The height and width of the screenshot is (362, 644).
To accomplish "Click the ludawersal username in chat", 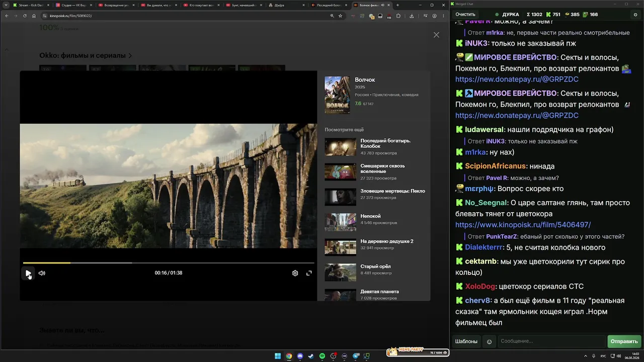I will 485,129.
